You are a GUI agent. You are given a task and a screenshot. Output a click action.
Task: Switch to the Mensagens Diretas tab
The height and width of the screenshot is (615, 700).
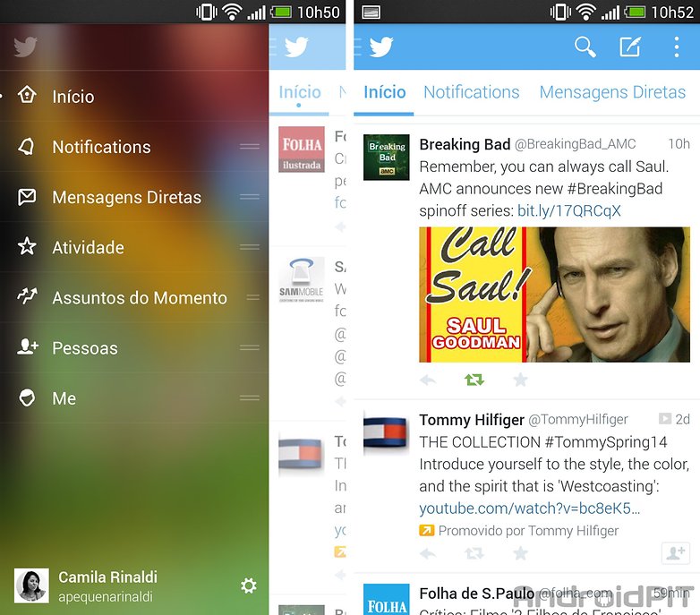point(612,92)
